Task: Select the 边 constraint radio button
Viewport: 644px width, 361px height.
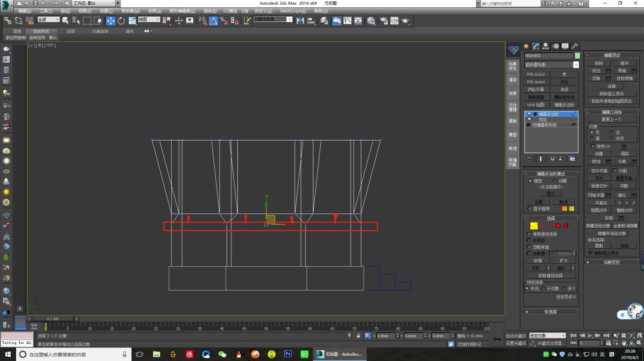Action: [612, 132]
